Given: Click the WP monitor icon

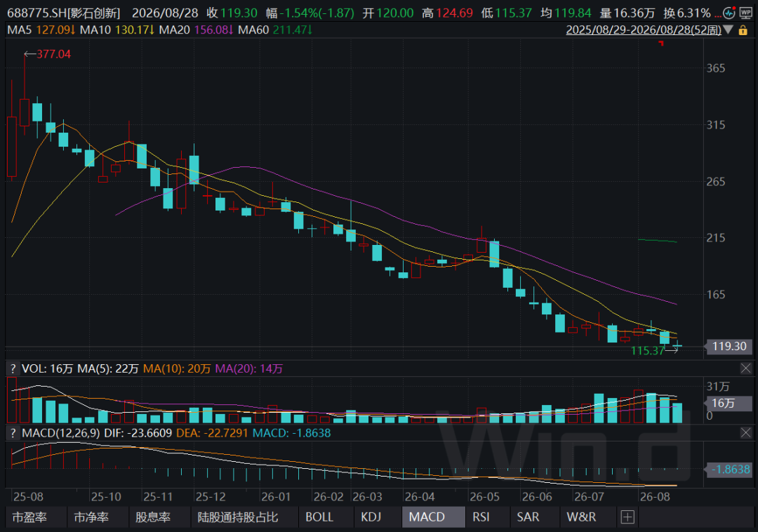Looking at the screenshot, I should pos(746,13).
